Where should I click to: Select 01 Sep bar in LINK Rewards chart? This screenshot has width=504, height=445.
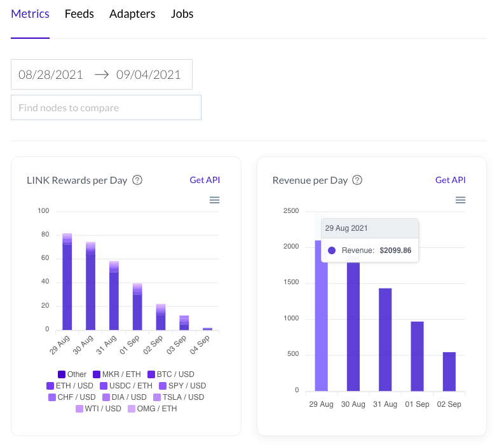pos(137,307)
